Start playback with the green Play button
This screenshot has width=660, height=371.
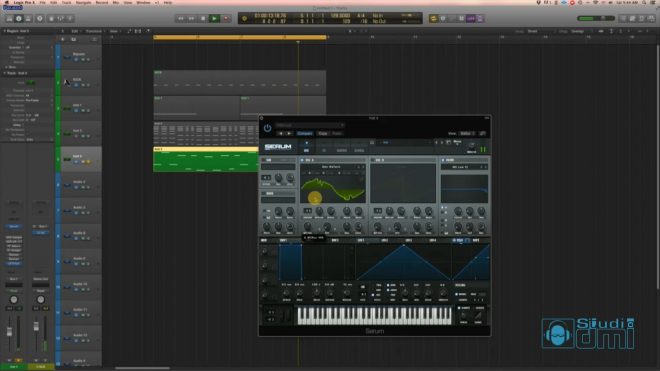pos(214,19)
